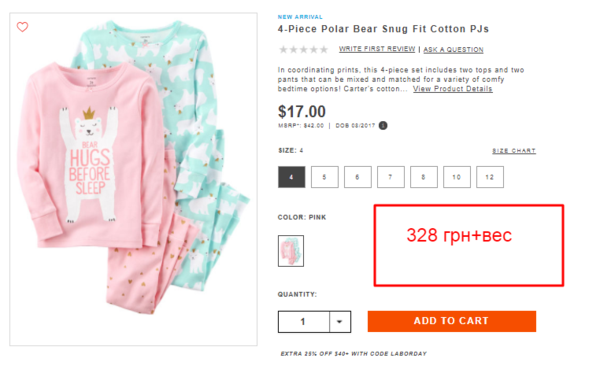This screenshot has height=369, width=600.
Task: Open Ask a Question link
Action: coord(453,50)
